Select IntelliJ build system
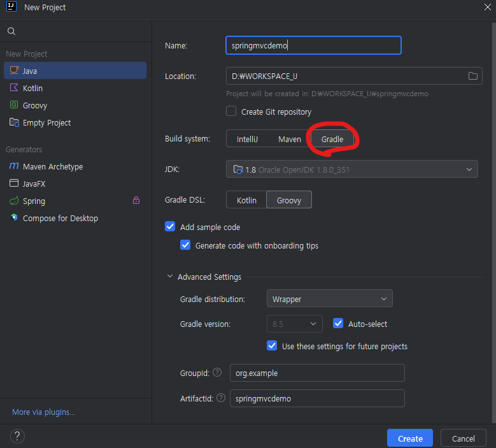This screenshot has height=448, width=496. (x=247, y=139)
